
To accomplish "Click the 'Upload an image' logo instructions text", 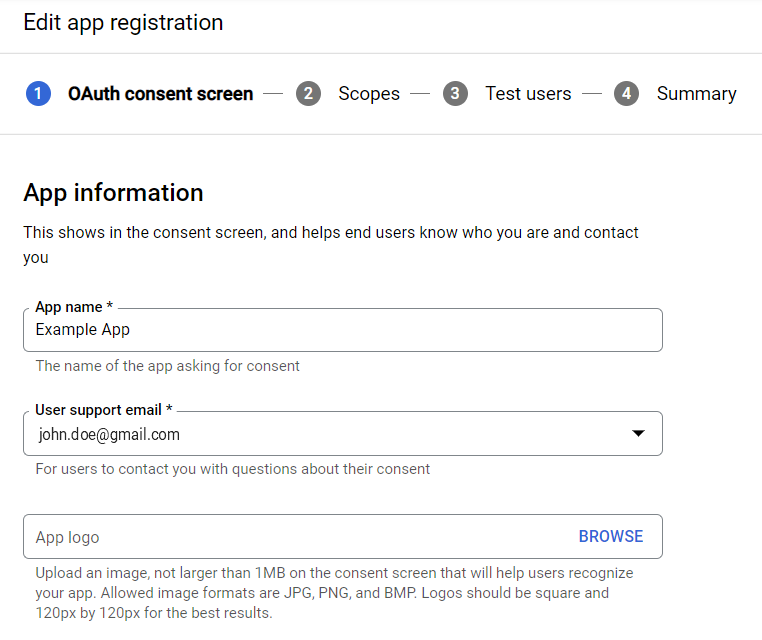I will click(334, 593).
